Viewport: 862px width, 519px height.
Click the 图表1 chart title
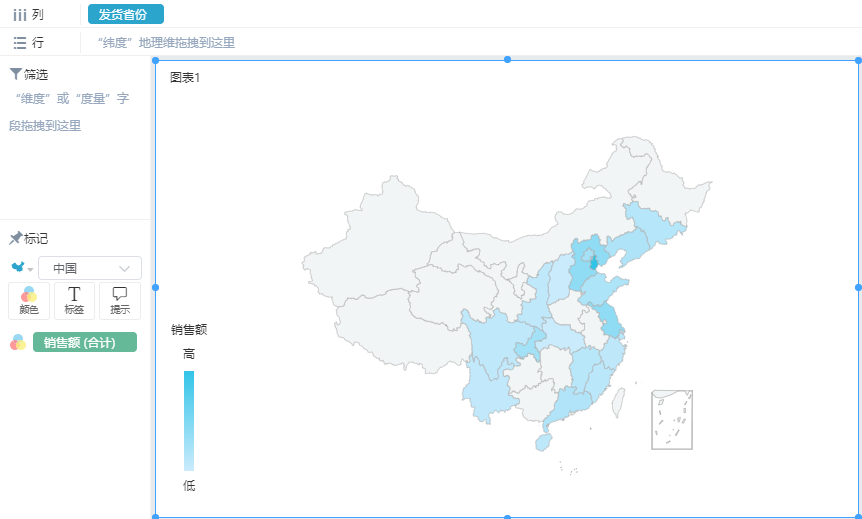coord(185,78)
